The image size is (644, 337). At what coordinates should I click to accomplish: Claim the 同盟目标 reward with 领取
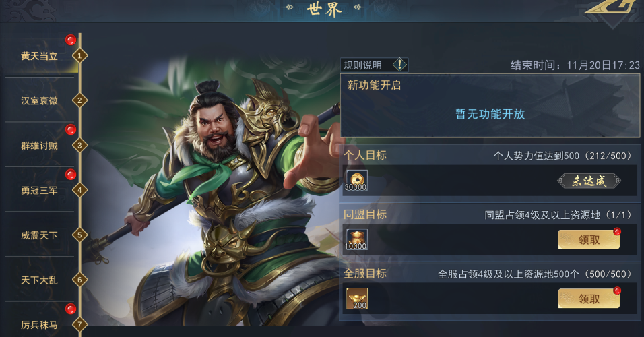[589, 239]
